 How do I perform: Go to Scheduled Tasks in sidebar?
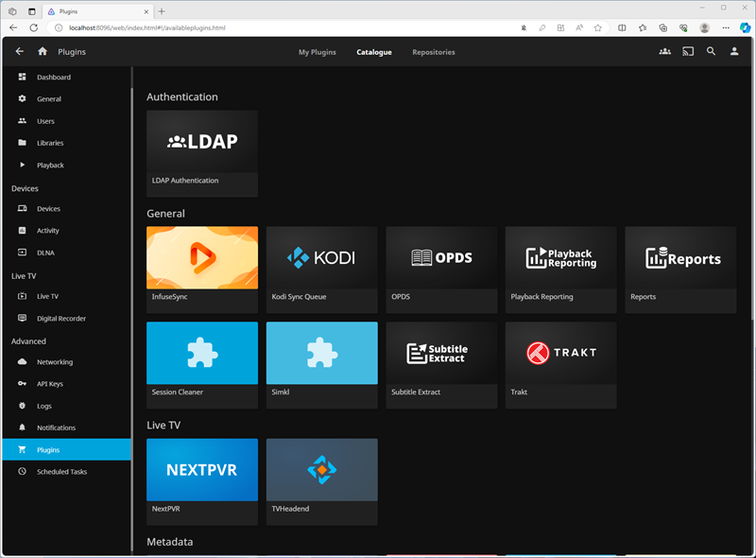(x=61, y=471)
